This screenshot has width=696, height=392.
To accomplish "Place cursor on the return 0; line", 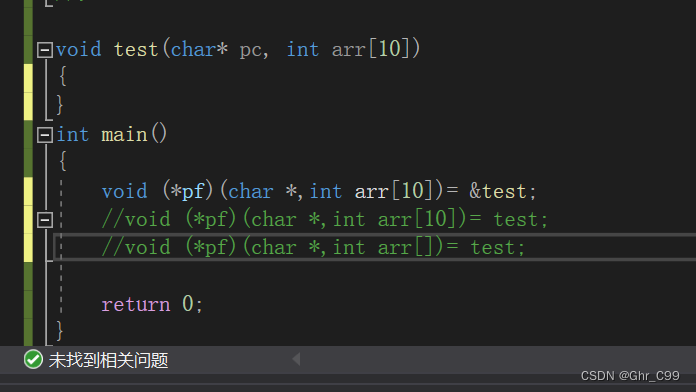I will click(152, 305).
